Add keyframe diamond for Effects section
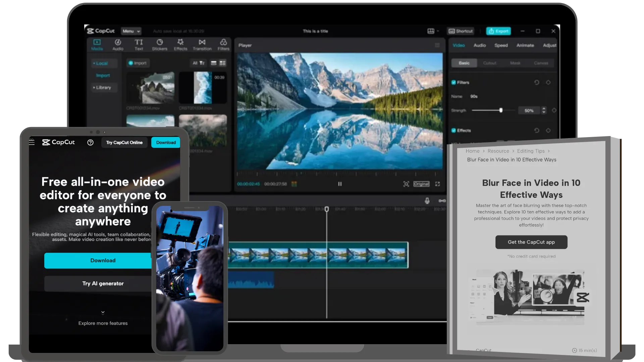Image resolution: width=644 pixels, height=362 pixels. tap(548, 130)
